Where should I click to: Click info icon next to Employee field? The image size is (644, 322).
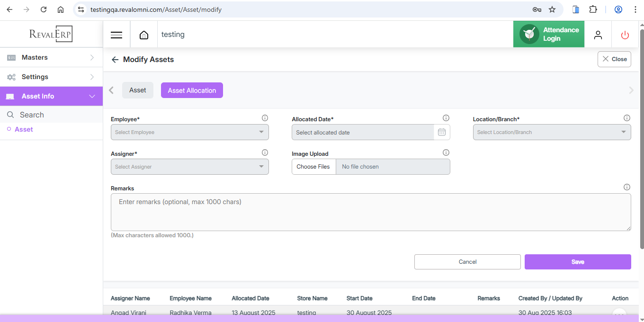pyautogui.click(x=265, y=118)
